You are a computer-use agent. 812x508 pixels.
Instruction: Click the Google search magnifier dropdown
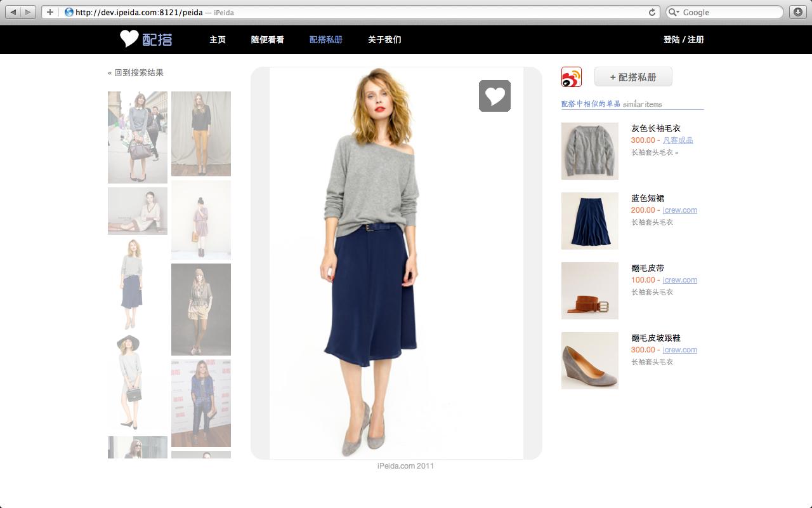pos(674,12)
